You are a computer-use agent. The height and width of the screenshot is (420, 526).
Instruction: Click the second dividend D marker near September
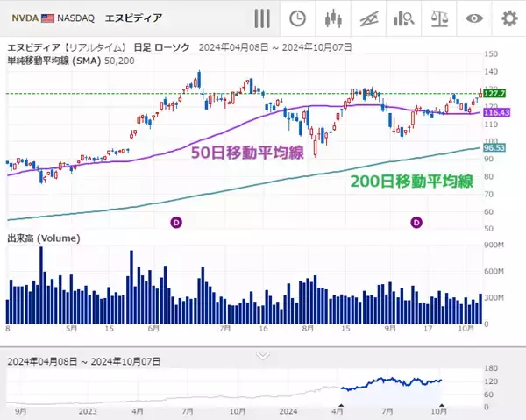point(416,222)
